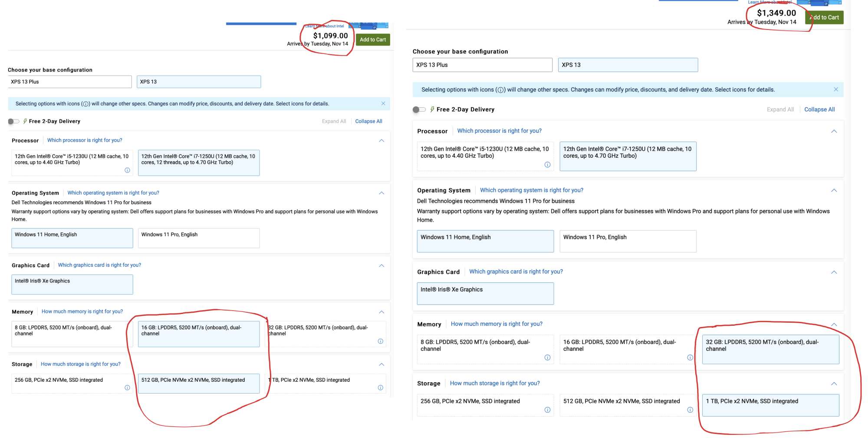Viewport: 868px width, 440px height.
Task: Choose Windows 11 Pro in $1,099 configurator
Action: pos(199,238)
